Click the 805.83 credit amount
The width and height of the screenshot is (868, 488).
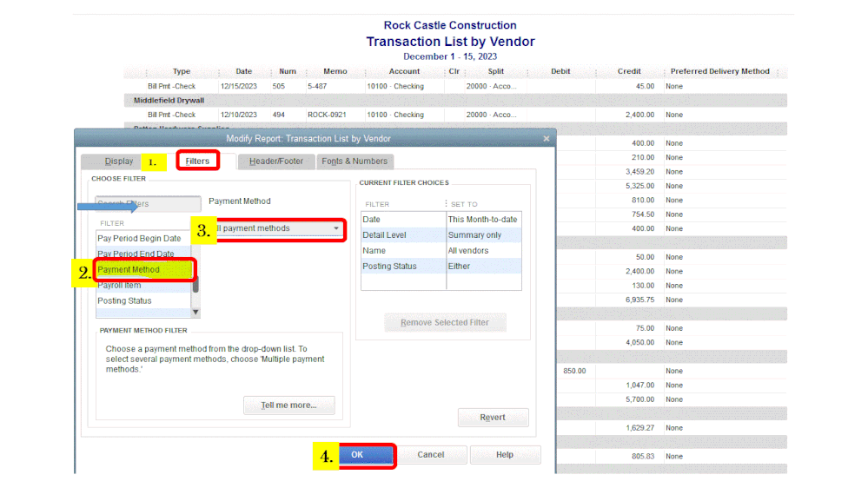[x=643, y=457]
